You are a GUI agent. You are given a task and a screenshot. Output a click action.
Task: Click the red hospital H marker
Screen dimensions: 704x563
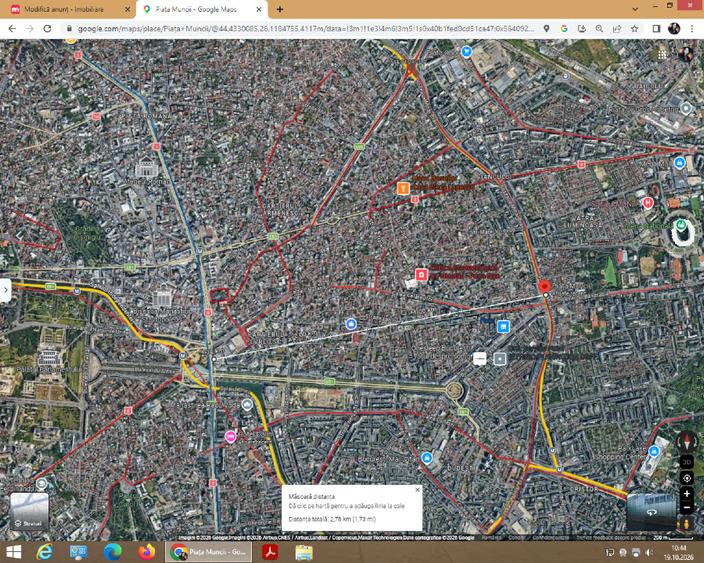647,203
